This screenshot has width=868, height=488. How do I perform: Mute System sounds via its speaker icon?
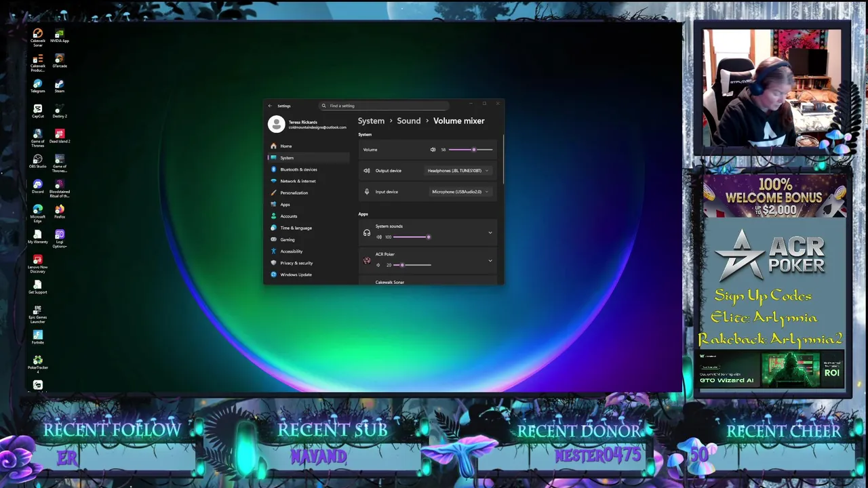pos(379,237)
